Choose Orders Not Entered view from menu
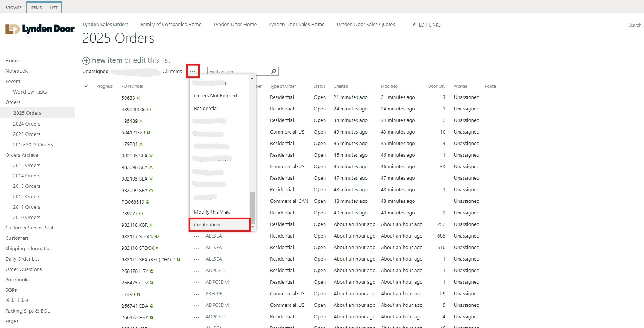Image resolution: width=644 pixels, height=328 pixels. click(219, 95)
